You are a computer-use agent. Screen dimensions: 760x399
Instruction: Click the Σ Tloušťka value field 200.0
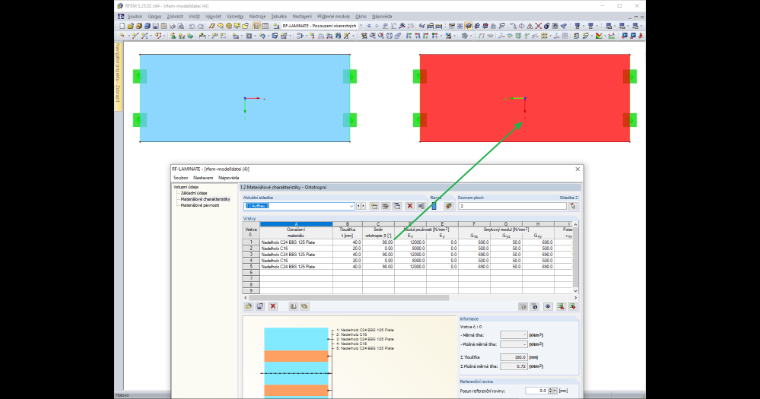(x=514, y=357)
